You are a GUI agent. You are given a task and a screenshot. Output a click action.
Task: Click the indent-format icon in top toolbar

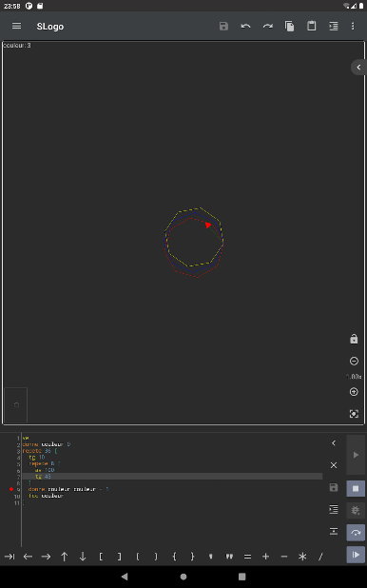tap(334, 26)
